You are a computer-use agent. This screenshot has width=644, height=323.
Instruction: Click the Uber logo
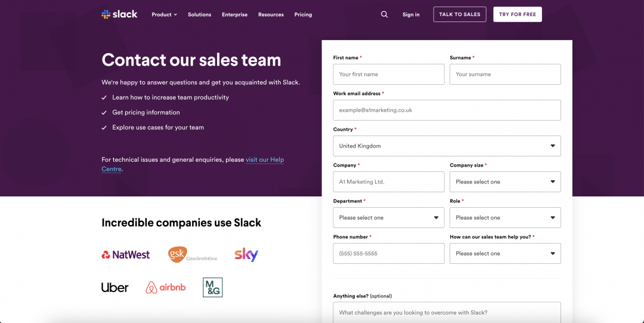115,288
